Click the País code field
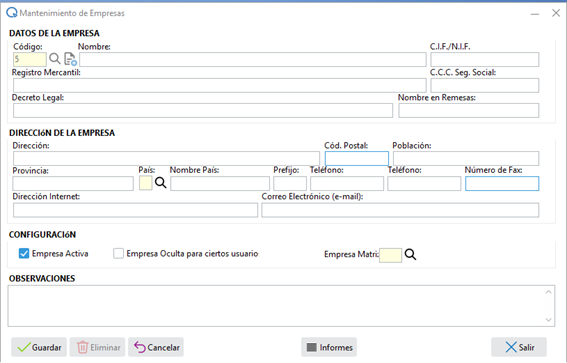The image size is (567, 363). (146, 183)
